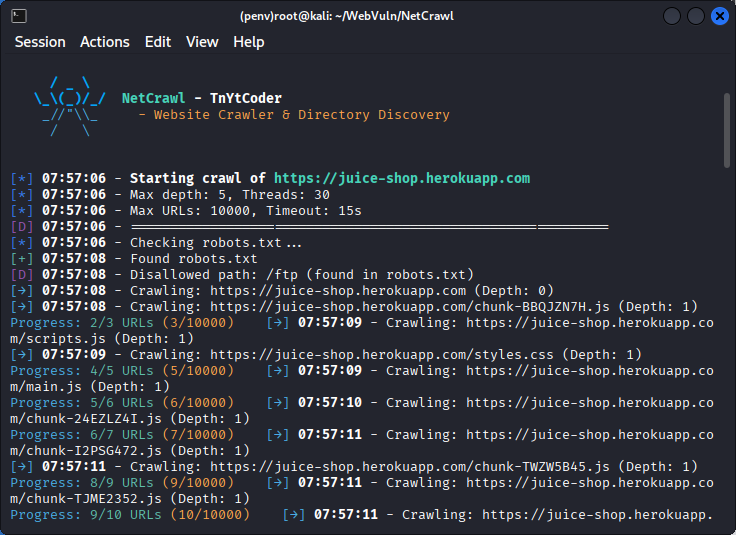Click the Depth 0 juice-shop crawl URL

click(338, 291)
